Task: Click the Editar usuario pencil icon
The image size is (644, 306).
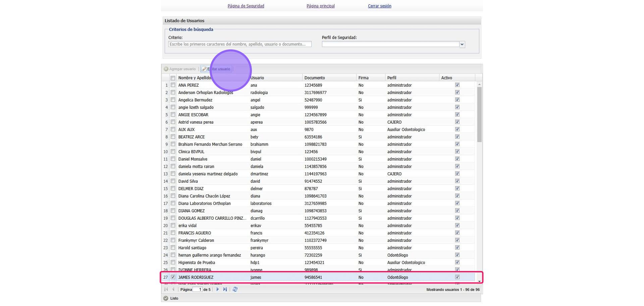Action: 204,69
